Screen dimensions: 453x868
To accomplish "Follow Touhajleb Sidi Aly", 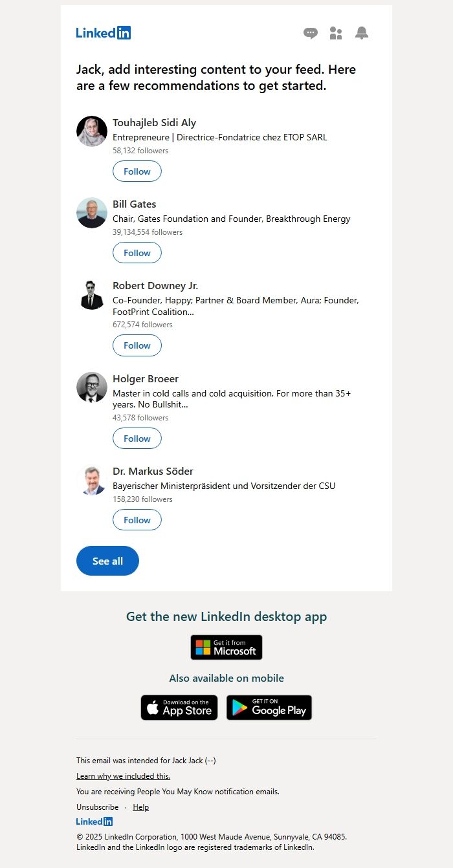I will click(x=137, y=171).
